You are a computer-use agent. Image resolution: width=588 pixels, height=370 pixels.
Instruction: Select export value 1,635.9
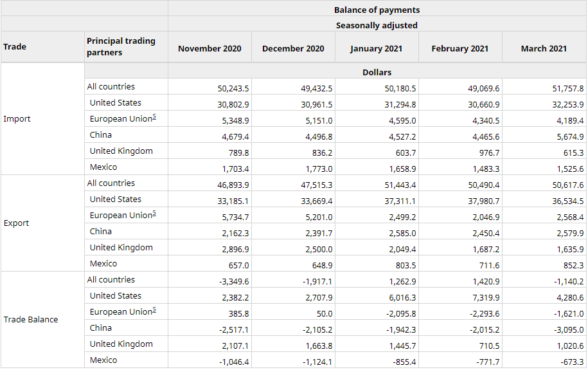[570, 250]
